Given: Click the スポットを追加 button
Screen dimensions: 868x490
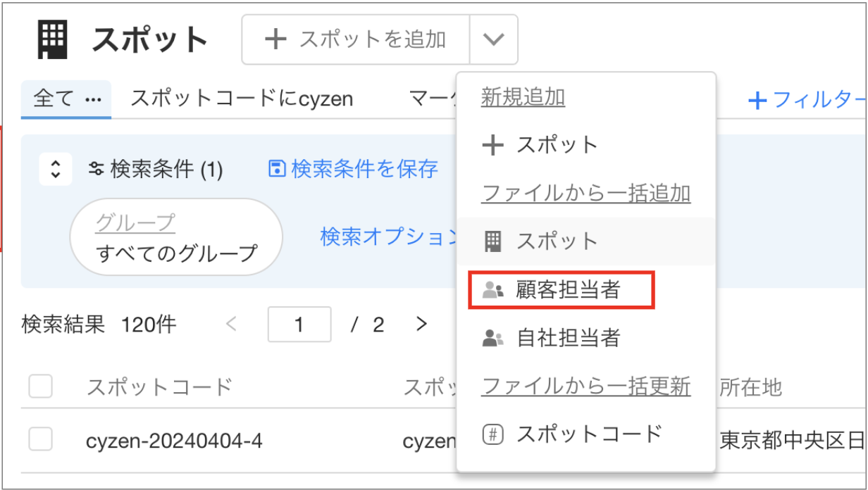Looking at the screenshot, I should 356,39.
